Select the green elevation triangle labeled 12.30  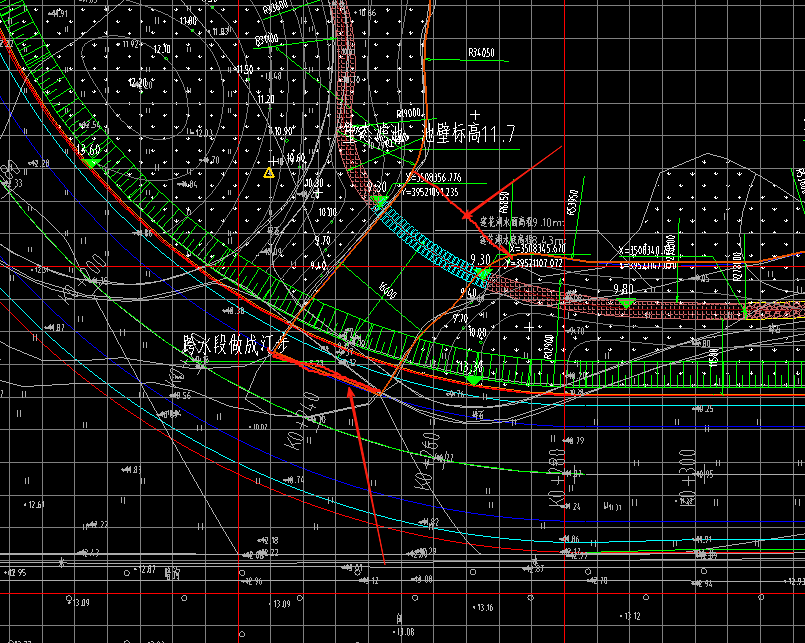click(x=474, y=379)
